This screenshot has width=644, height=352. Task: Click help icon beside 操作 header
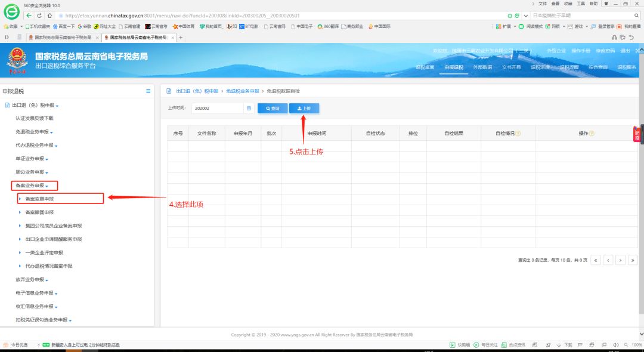tap(592, 134)
